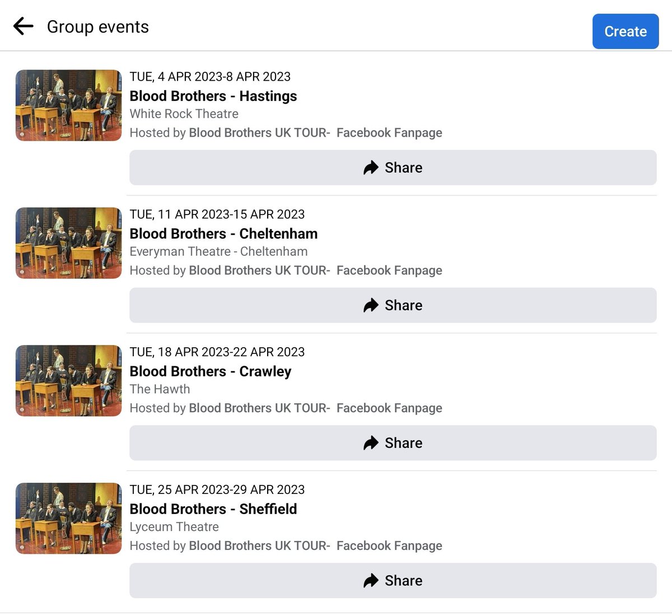This screenshot has height=616, width=672.
Task: Go back using the arrow icon
Action: tap(23, 26)
